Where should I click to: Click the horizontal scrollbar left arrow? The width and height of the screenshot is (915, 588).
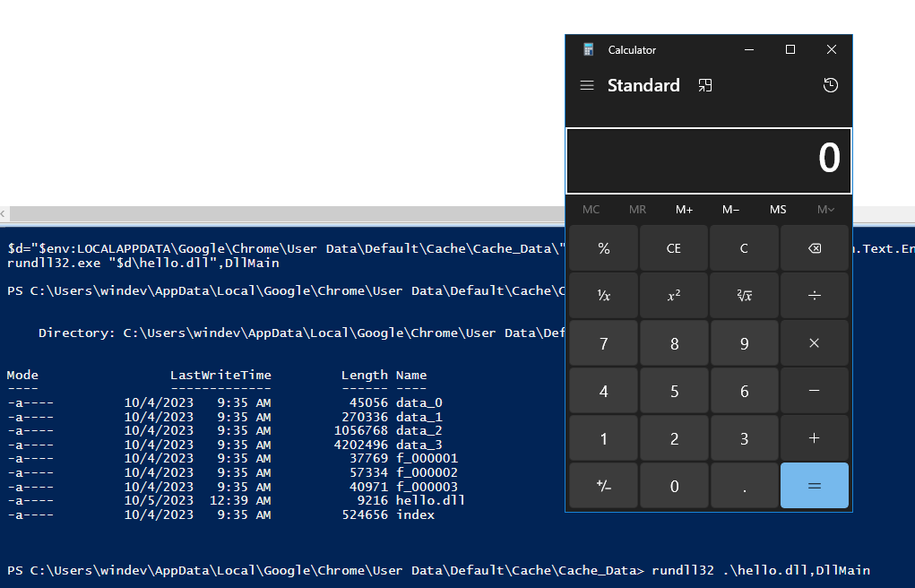click(x=4, y=214)
